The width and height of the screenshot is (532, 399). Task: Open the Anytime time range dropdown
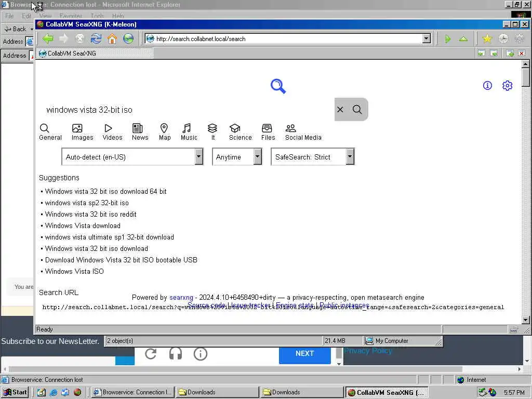237,157
